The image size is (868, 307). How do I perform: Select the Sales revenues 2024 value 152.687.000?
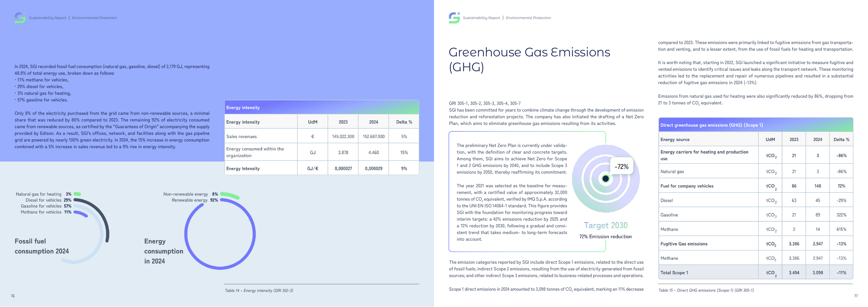(x=373, y=137)
